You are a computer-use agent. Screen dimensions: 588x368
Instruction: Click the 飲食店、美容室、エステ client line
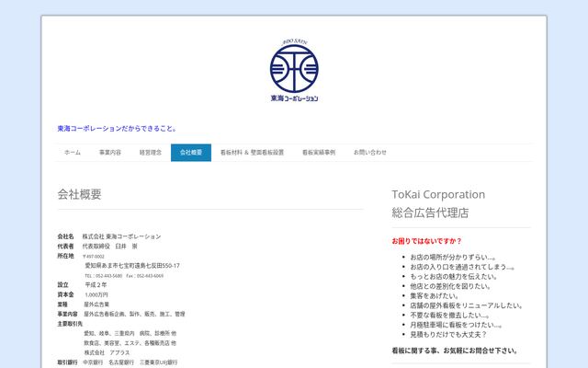pos(130,343)
